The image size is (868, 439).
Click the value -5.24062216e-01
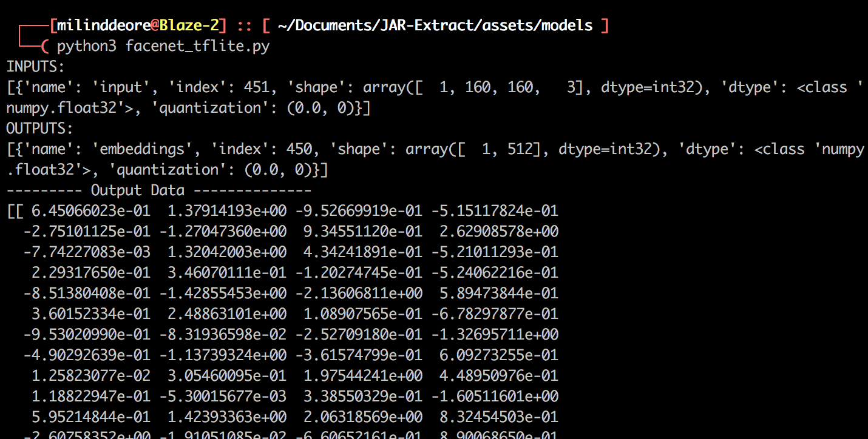(495, 273)
